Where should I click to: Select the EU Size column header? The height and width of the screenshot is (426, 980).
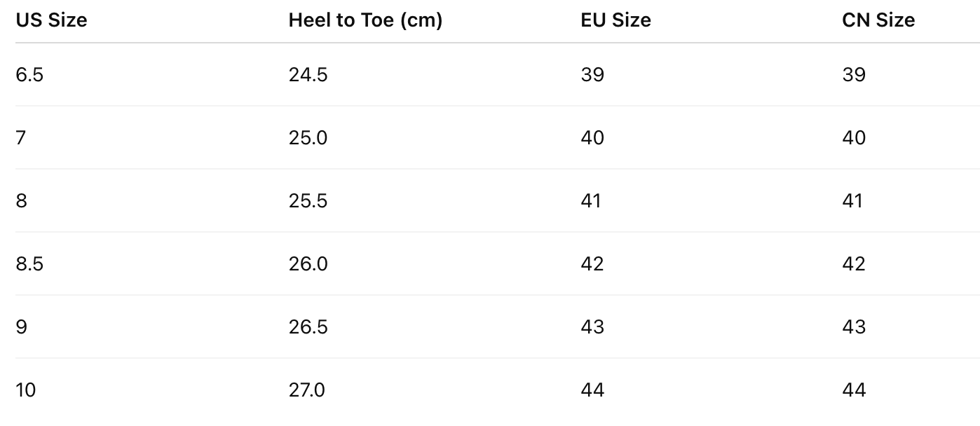pyautogui.click(x=615, y=20)
